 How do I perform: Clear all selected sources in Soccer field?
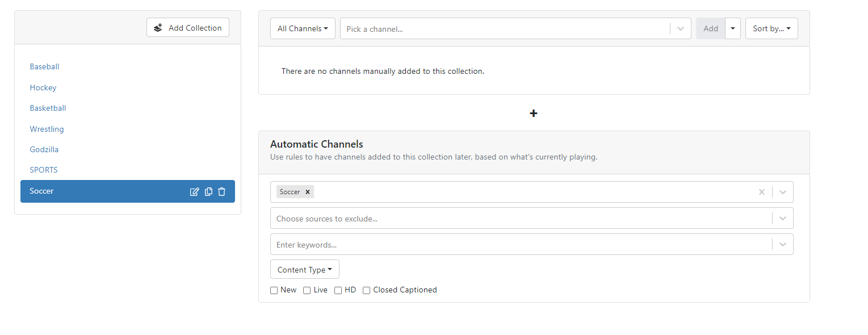[x=762, y=192]
